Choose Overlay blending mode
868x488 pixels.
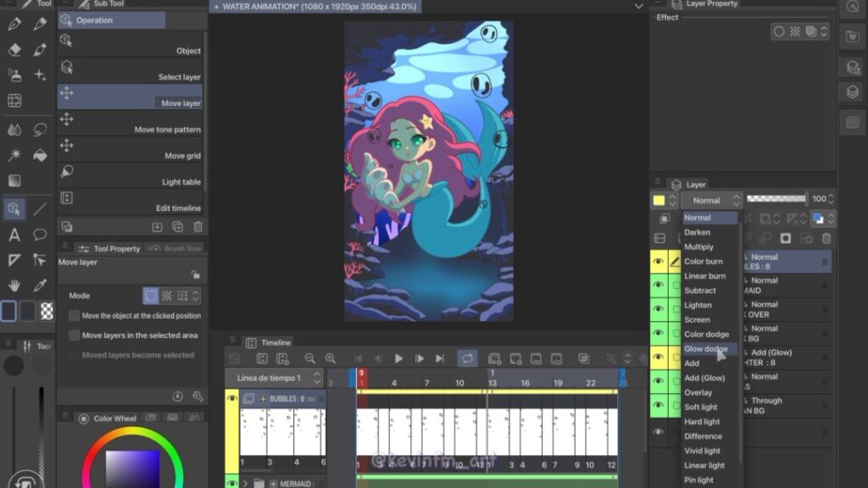point(698,392)
